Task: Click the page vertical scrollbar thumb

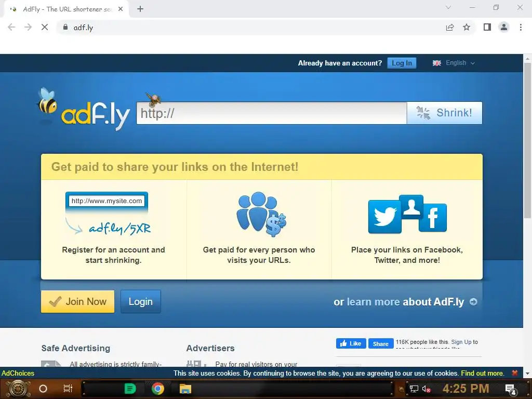Action: coord(527,140)
